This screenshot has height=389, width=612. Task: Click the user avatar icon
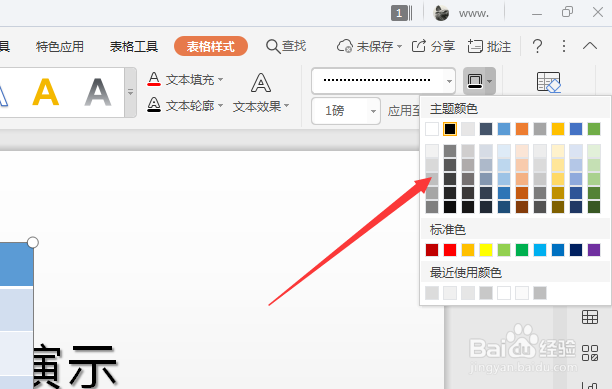point(441,13)
